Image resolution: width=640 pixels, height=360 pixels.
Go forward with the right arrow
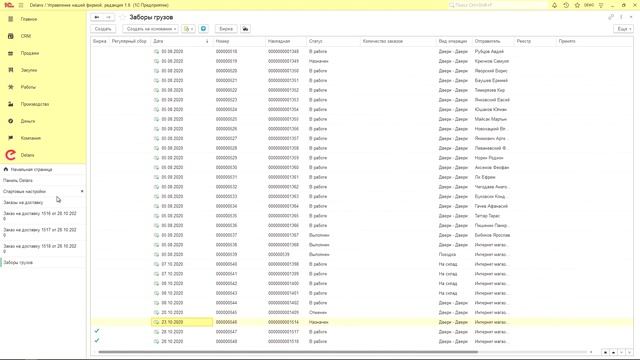[108, 17]
